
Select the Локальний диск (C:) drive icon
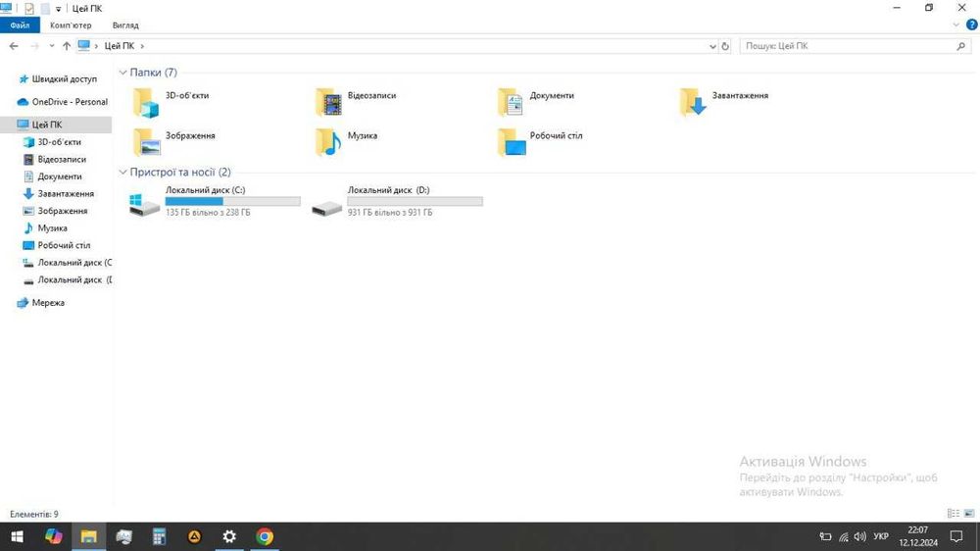coord(144,205)
